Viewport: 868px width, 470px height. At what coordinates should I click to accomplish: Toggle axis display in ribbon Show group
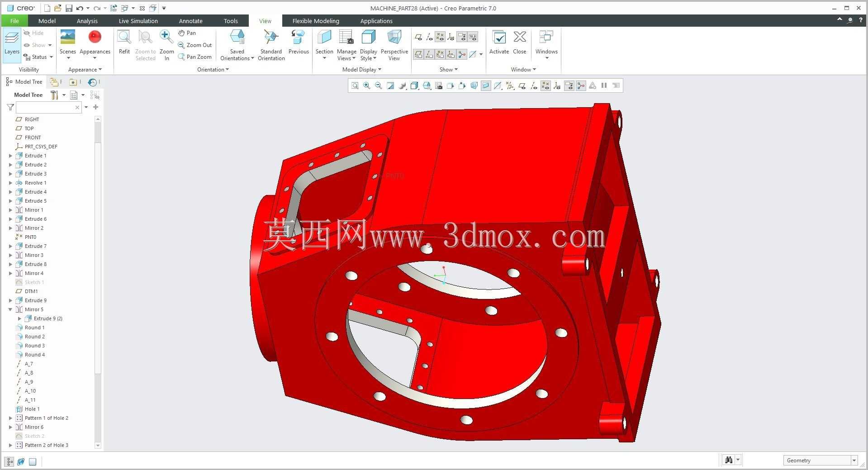click(429, 37)
